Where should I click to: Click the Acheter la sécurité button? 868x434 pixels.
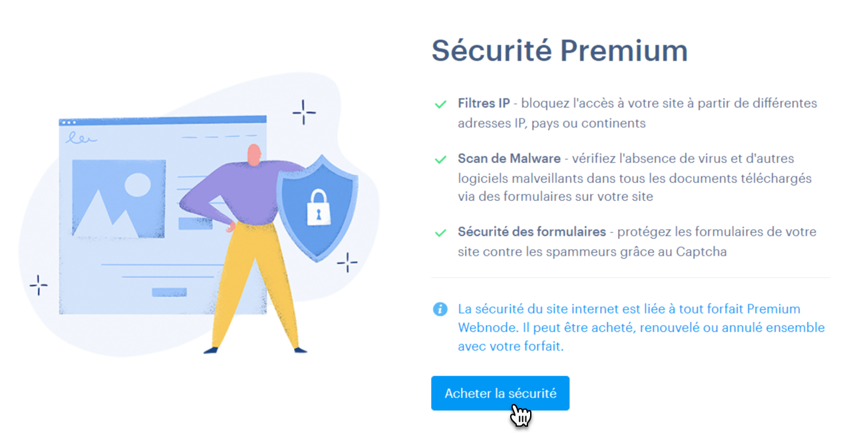coord(500,393)
